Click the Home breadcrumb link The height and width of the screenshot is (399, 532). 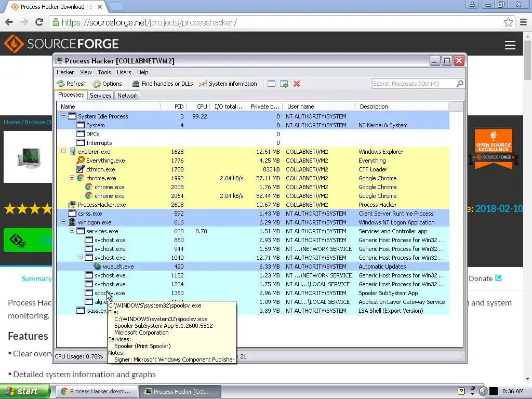pyautogui.click(x=12, y=122)
